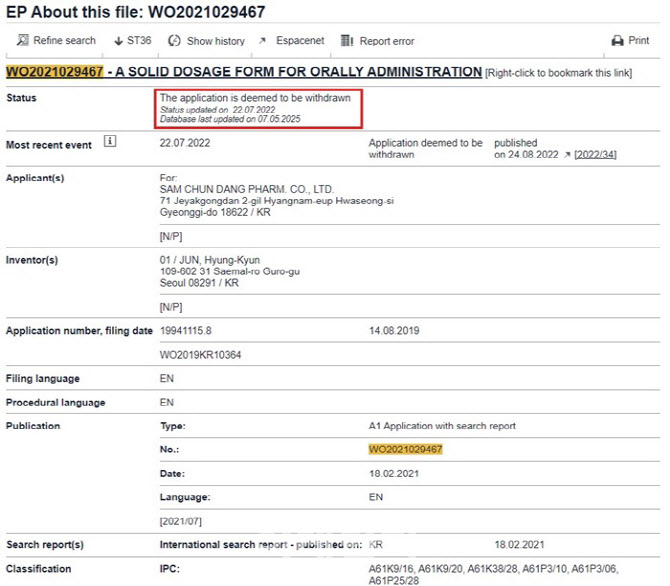Click the Print toolbar label
670x586 pixels.
point(639,41)
